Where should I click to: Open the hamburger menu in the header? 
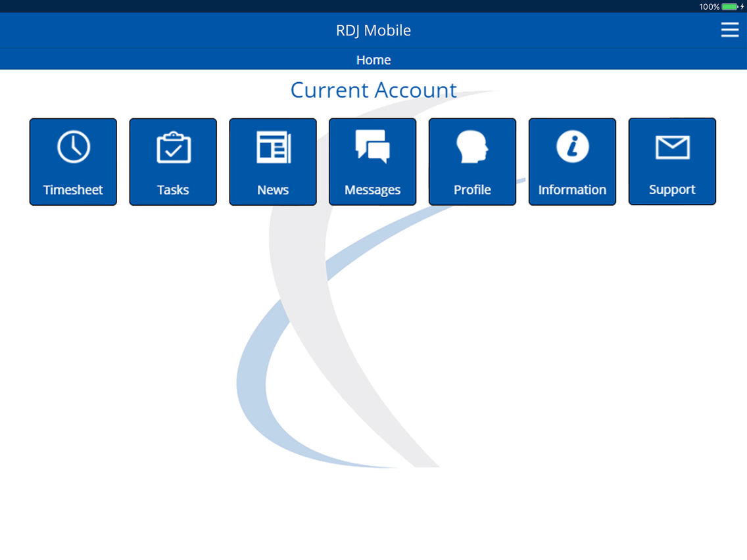point(730,30)
